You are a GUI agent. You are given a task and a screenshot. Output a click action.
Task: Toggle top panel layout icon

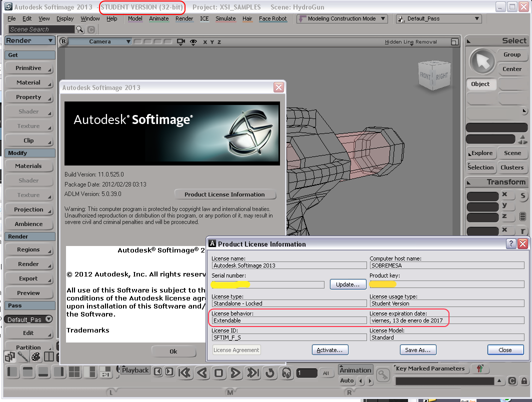coord(28,372)
